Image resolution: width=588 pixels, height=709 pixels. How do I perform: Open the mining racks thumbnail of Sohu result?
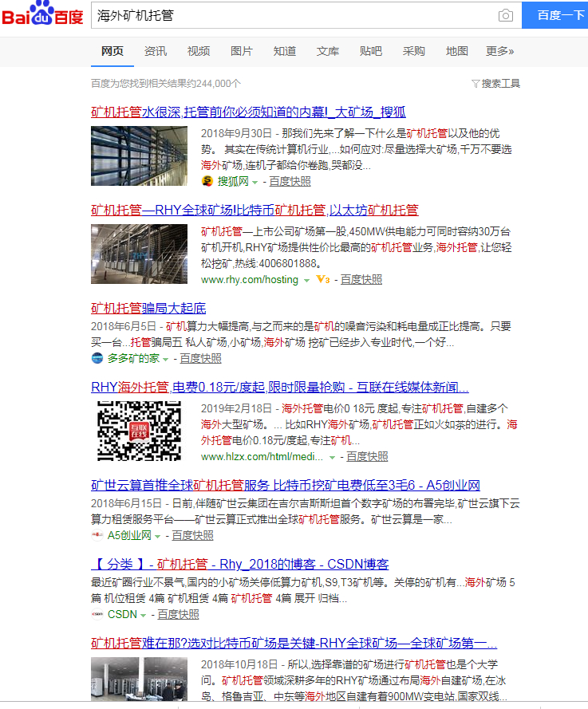(139, 156)
